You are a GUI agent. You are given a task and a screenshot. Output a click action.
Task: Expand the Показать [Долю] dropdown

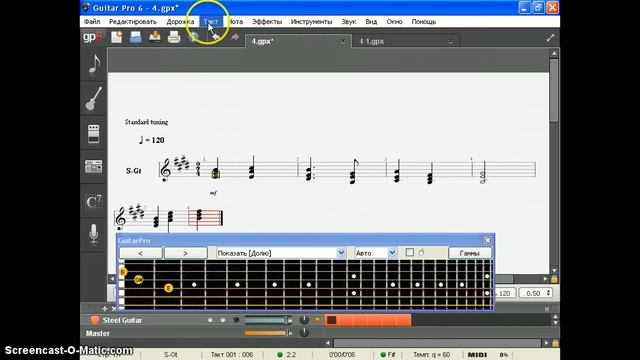(341, 253)
